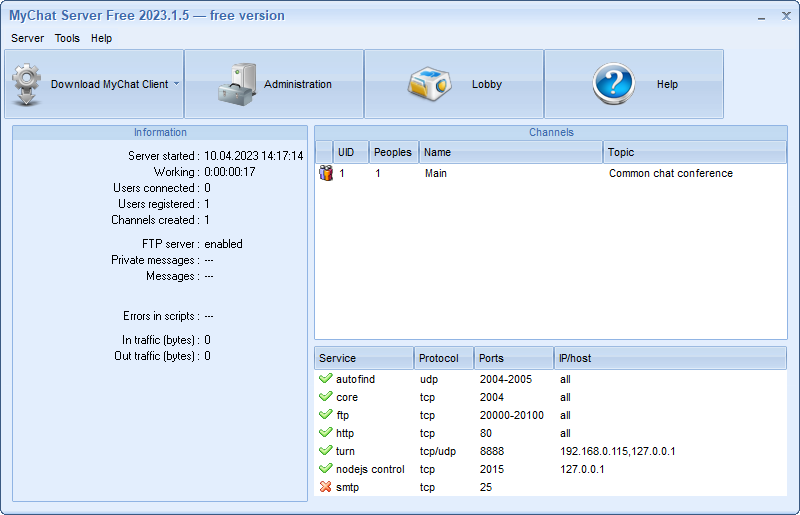This screenshot has width=800, height=515.
Task: Click the port value '80'
Action: pyautogui.click(x=486, y=433)
